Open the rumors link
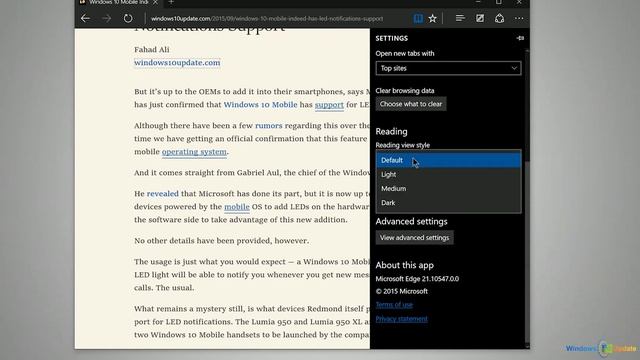This screenshot has width=640, height=360. point(269,126)
